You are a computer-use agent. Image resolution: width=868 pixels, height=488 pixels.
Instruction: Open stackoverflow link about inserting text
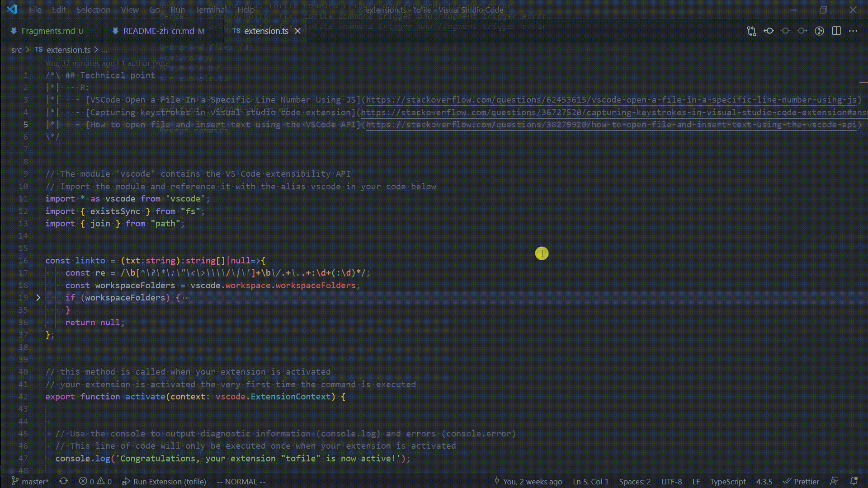pos(611,125)
